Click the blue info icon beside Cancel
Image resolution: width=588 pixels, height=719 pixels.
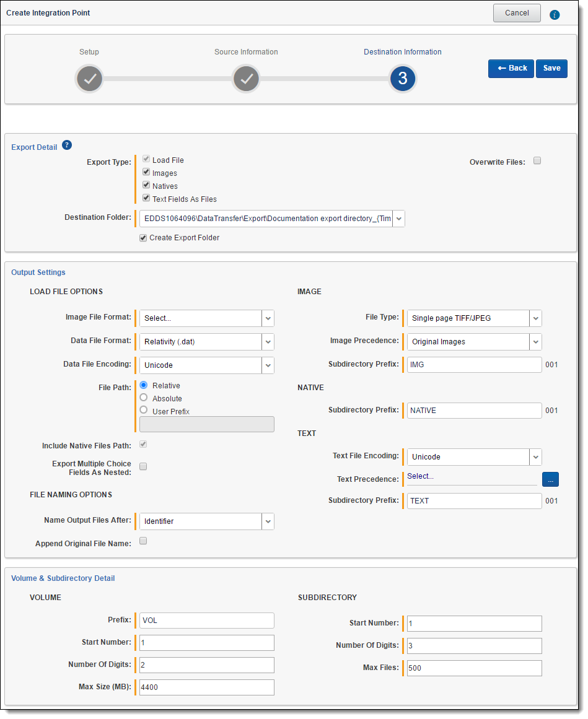click(555, 15)
